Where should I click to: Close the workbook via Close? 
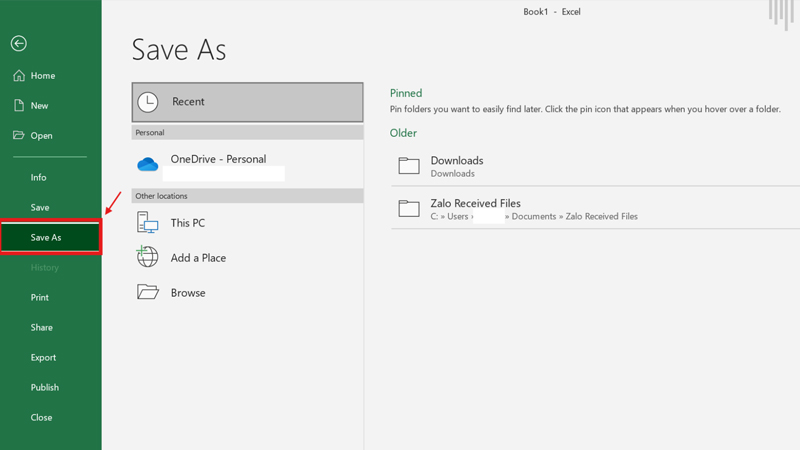point(41,418)
